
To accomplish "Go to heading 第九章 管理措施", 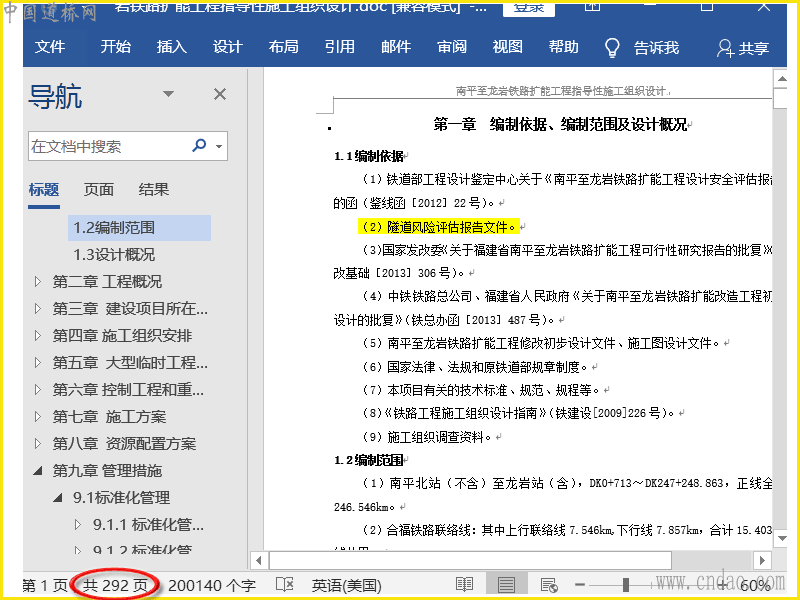I will (107, 471).
